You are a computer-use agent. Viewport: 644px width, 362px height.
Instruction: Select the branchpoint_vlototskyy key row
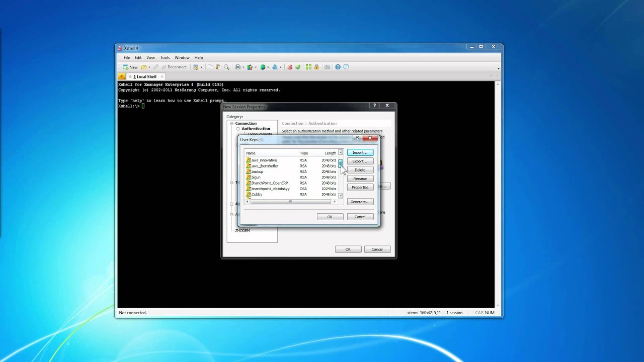point(291,189)
